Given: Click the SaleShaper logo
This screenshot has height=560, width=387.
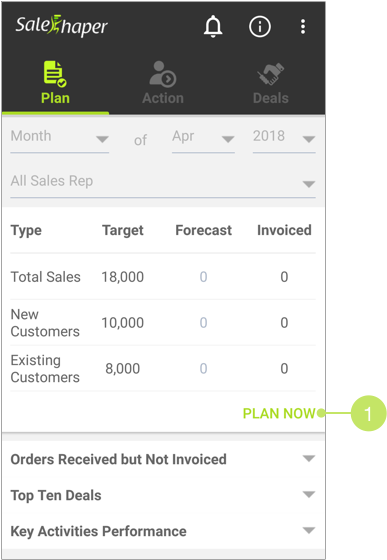Looking at the screenshot, I should [x=61, y=26].
